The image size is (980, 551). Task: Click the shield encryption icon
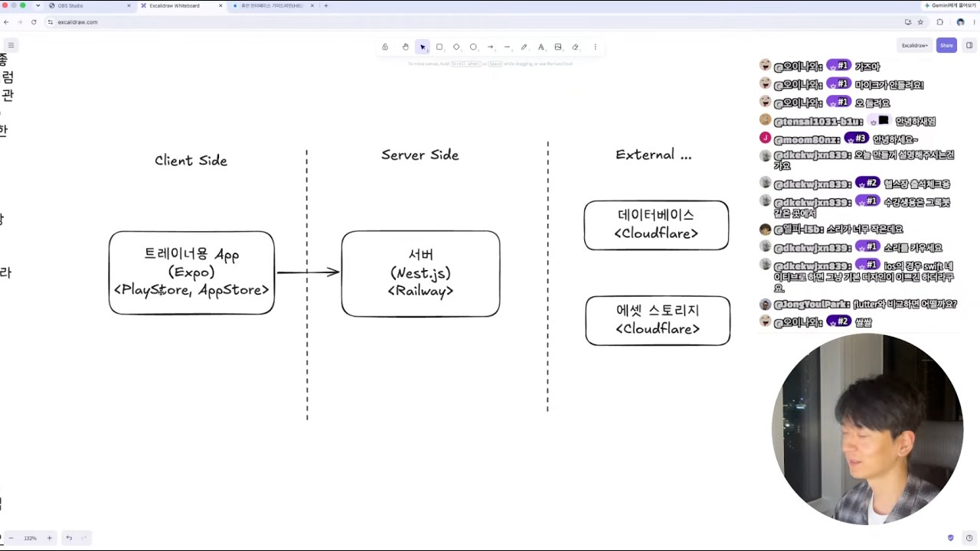[951, 538]
